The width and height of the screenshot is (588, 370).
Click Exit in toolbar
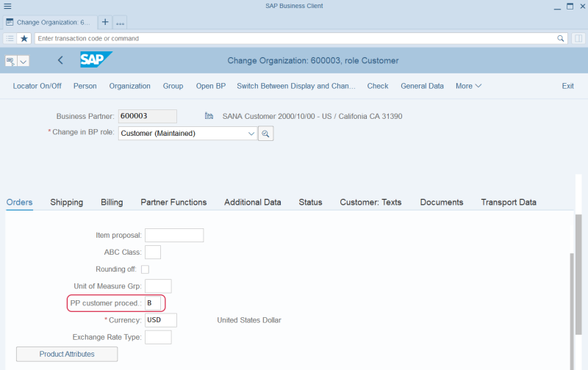567,86
